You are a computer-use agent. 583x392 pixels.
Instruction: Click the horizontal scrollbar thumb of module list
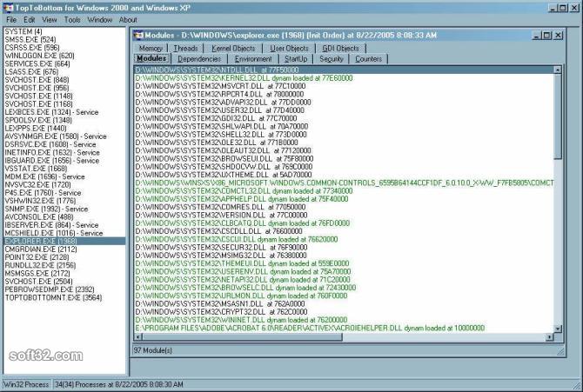(242, 337)
